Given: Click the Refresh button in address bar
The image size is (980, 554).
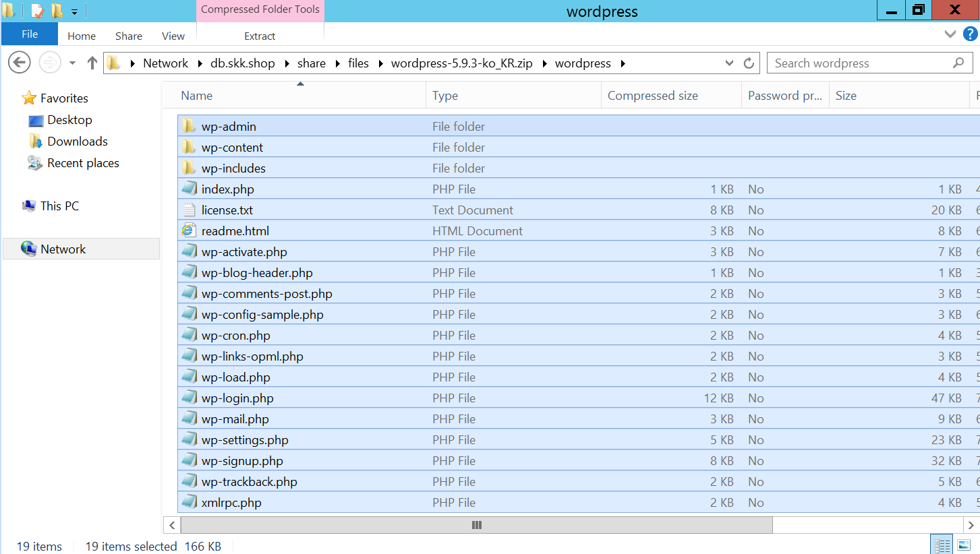Looking at the screenshot, I should (x=749, y=63).
